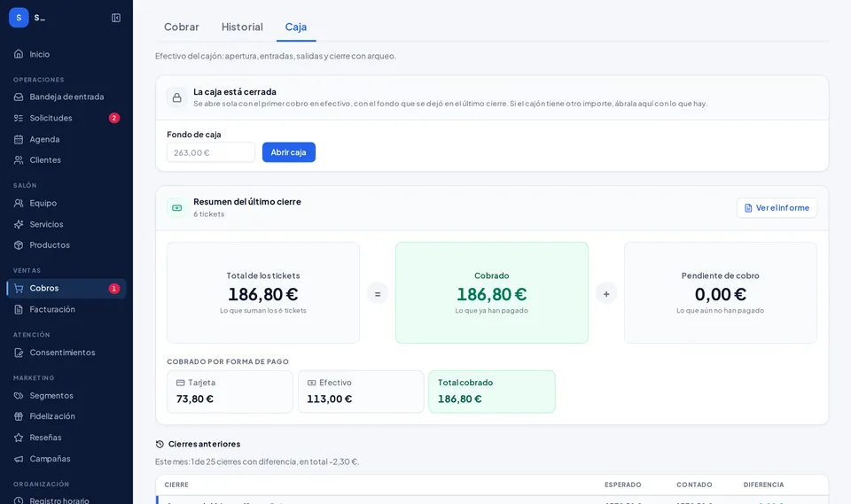Screen dimensions: 851x504
Task: Collapse the sidebar panel icon
Action: click(116, 18)
